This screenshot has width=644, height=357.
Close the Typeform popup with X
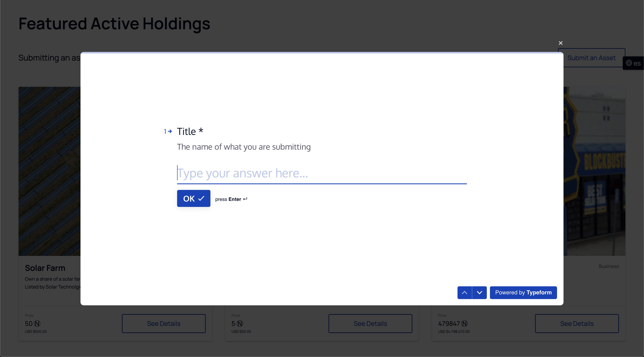[x=561, y=43]
